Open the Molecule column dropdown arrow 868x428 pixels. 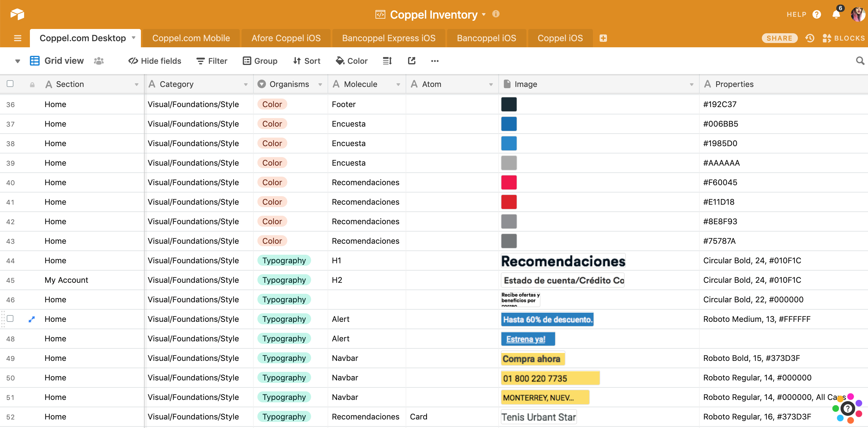(398, 84)
